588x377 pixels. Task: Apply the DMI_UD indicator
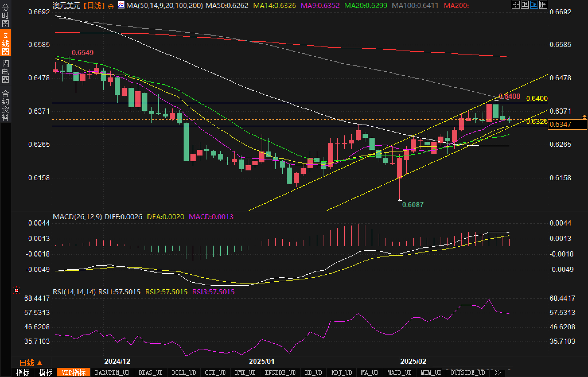(245, 373)
